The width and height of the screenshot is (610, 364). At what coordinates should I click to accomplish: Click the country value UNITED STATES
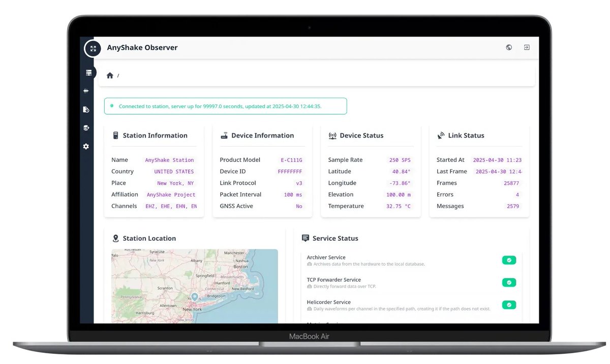174,172
